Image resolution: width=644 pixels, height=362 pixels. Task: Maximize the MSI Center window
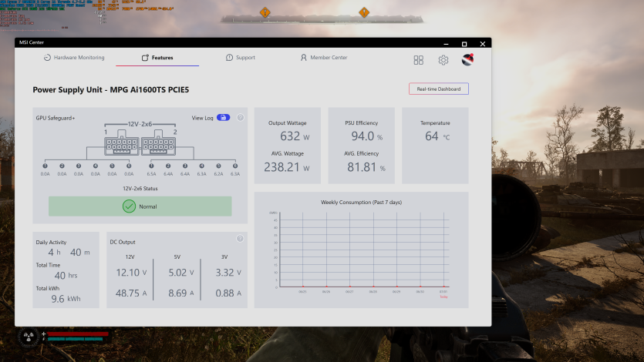click(464, 44)
